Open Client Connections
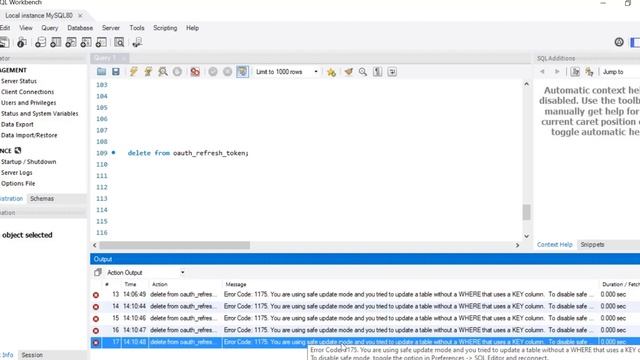This screenshot has width=640, height=360. [x=27, y=92]
